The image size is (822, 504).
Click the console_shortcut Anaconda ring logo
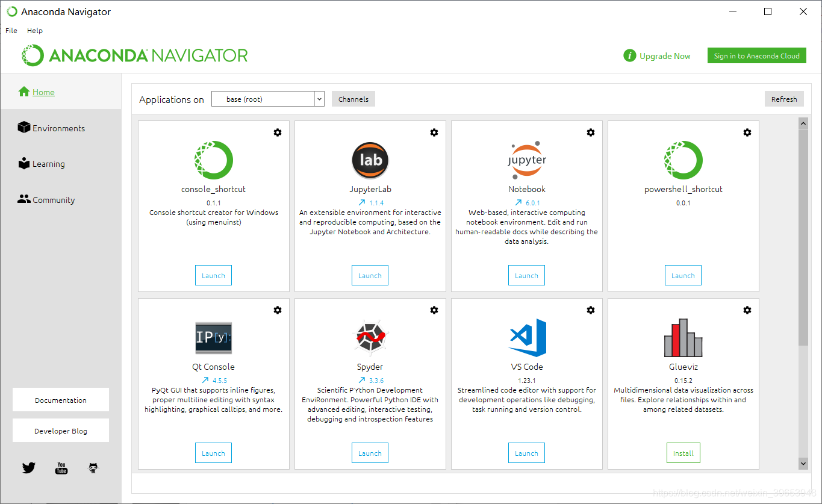(214, 160)
